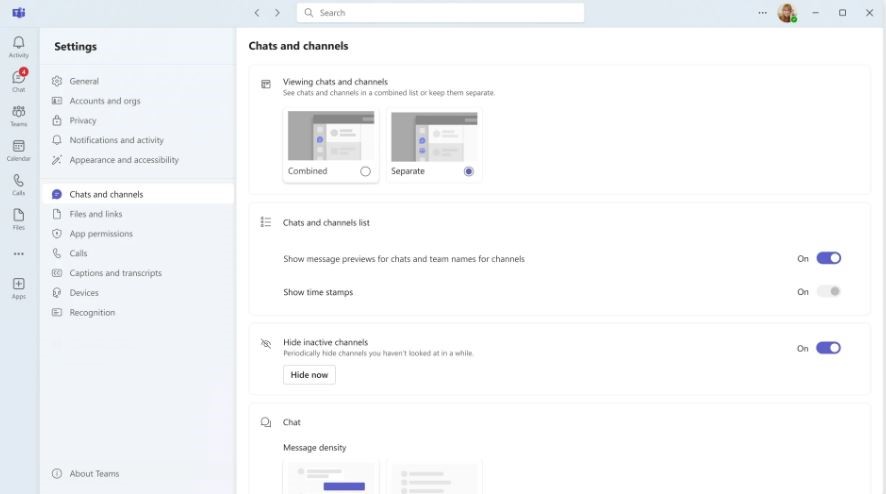The height and width of the screenshot is (494, 886).
Task: Click the General gear icon
Action: pos(57,81)
